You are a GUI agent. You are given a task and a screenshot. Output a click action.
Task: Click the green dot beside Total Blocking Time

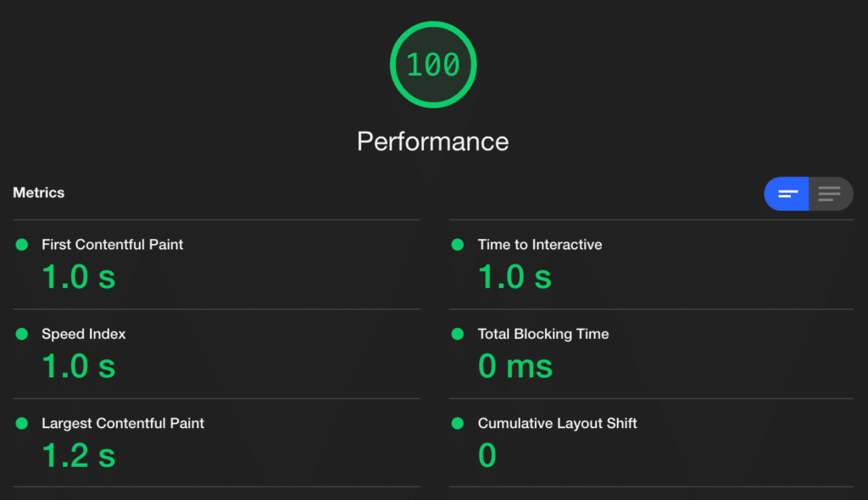pyautogui.click(x=459, y=334)
